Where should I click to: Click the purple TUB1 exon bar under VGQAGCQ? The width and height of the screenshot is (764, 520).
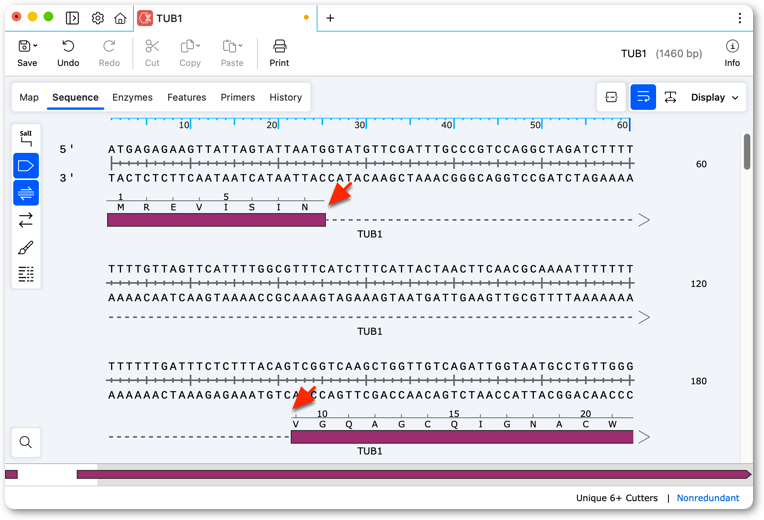[462, 437]
